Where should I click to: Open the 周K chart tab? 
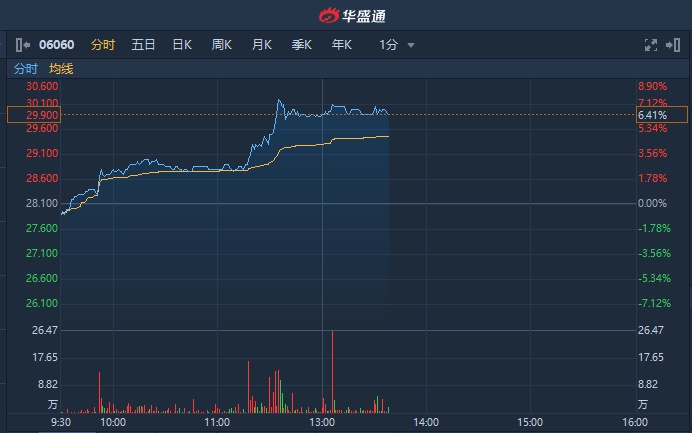221,45
